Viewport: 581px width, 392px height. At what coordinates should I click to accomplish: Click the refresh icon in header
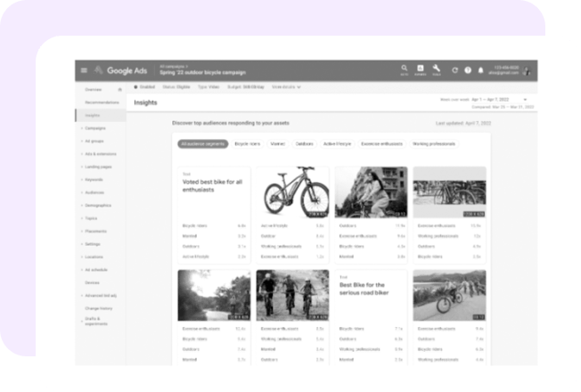tap(455, 70)
